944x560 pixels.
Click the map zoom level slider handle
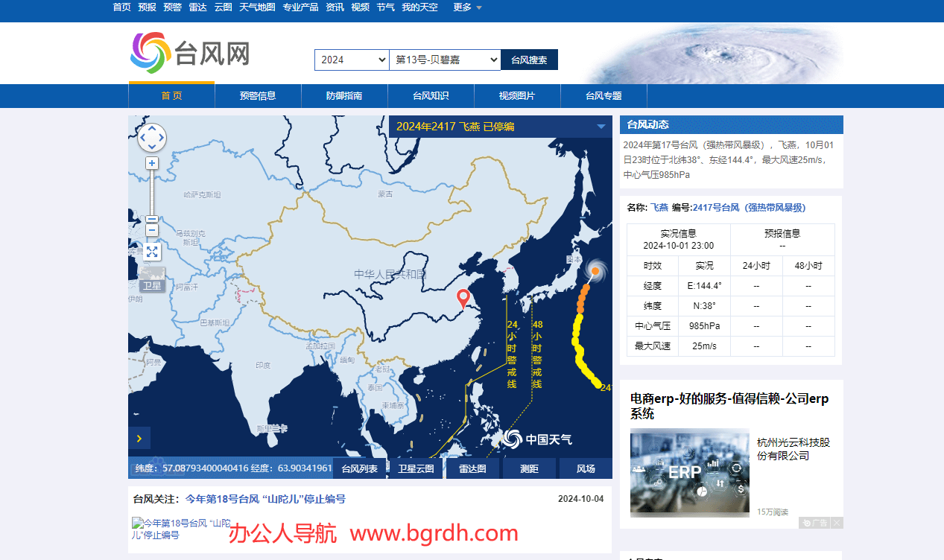pos(152,219)
